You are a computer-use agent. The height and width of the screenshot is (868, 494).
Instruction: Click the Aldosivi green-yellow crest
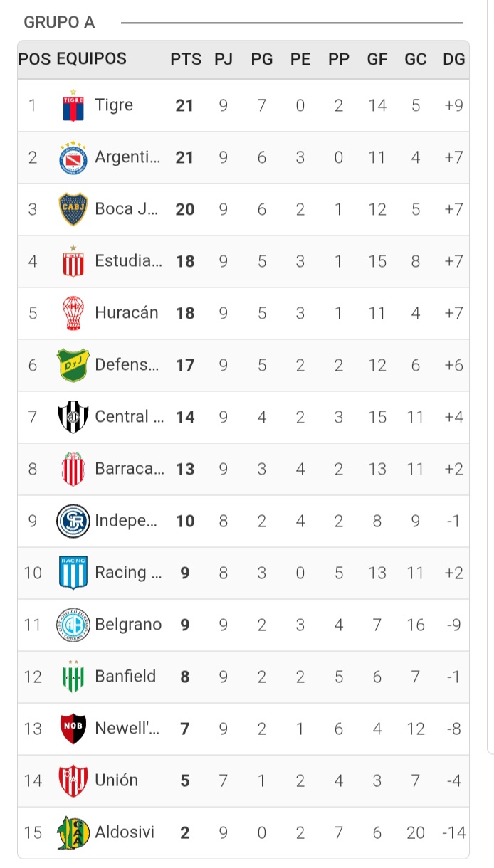[x=73, y=833]
